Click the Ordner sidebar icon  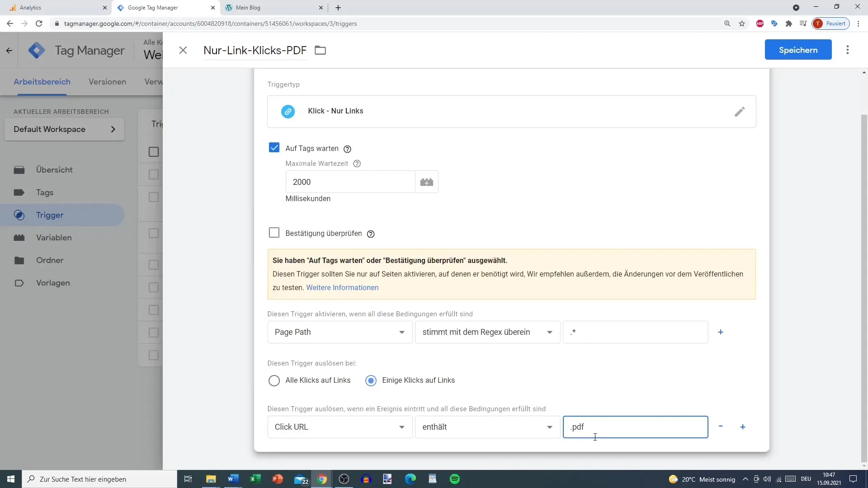point(21,260)
